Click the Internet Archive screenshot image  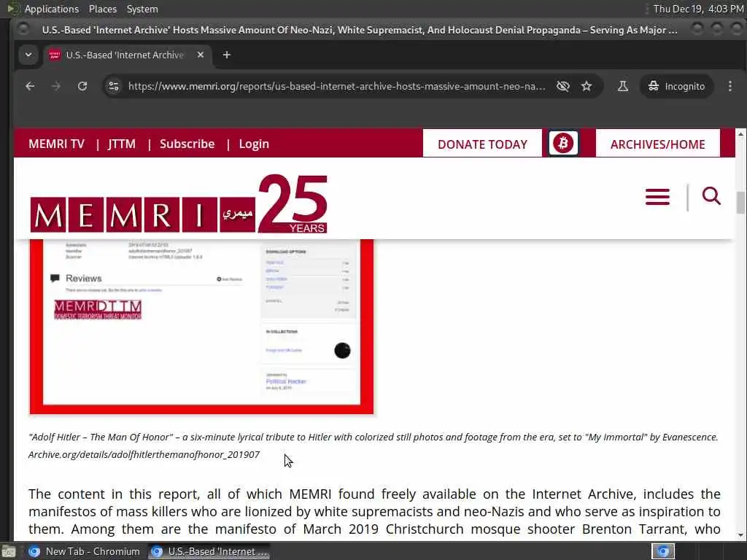[201, 327]
